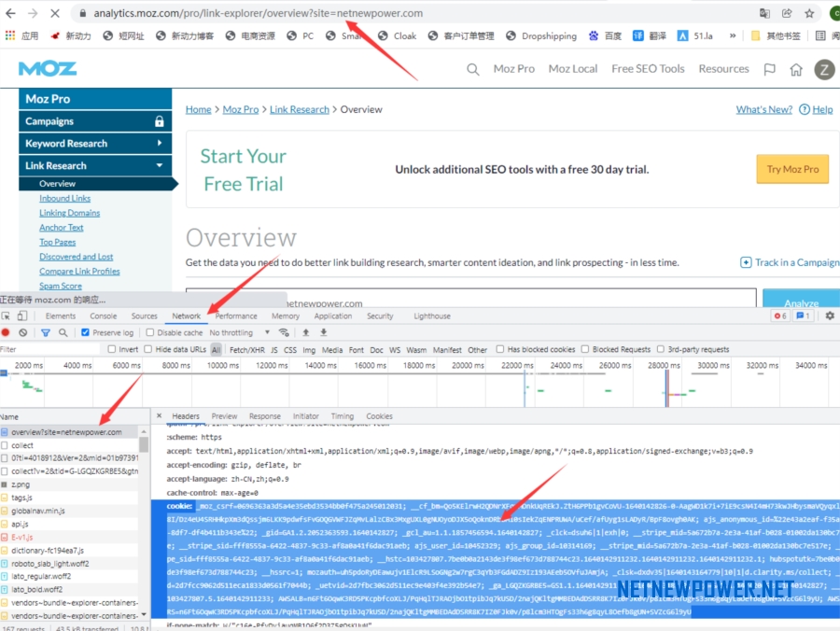Open the Anchor Text sidebar link
840x631 pixels.
61,228
